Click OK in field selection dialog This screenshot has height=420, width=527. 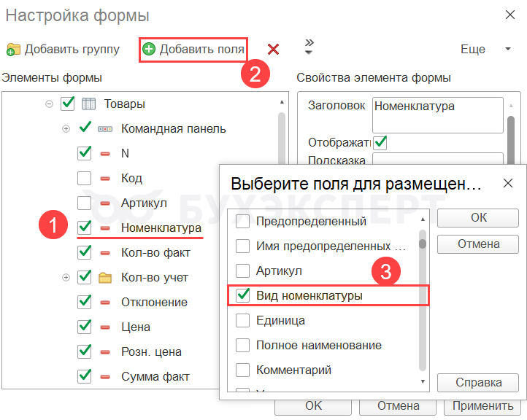coord(478,218)
